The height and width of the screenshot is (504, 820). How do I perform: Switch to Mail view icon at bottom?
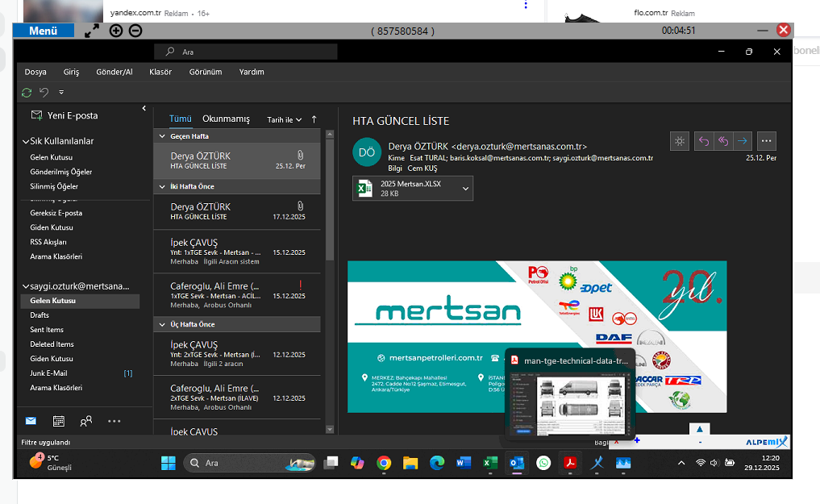pos(31,421)
